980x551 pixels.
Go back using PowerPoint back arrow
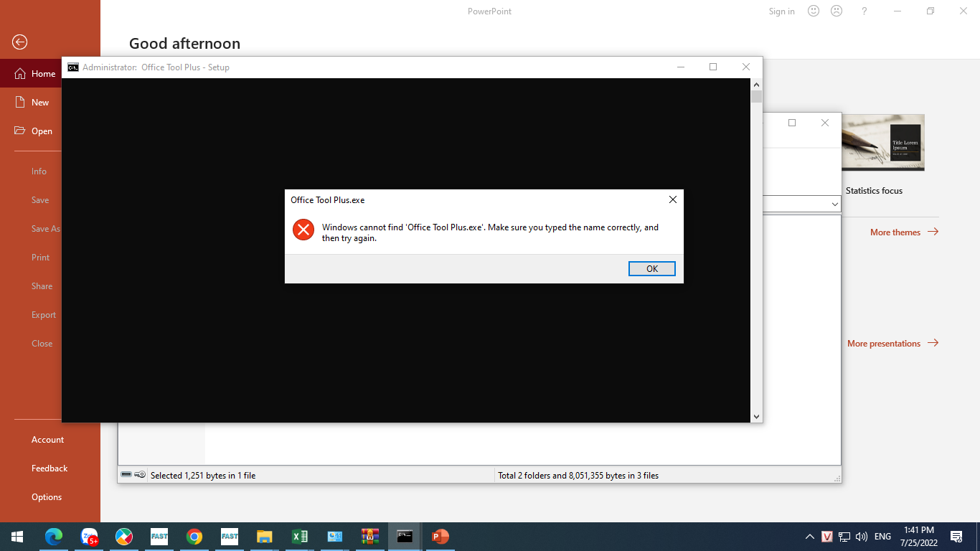(20, 42)
